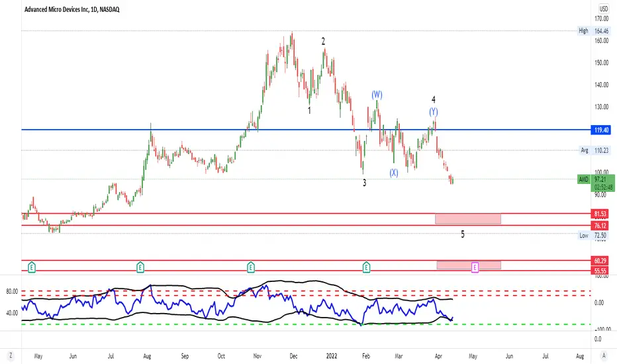Click the 80.00 indicator scale value
This screenshot has width=617, height=364.
coord(12,292)
